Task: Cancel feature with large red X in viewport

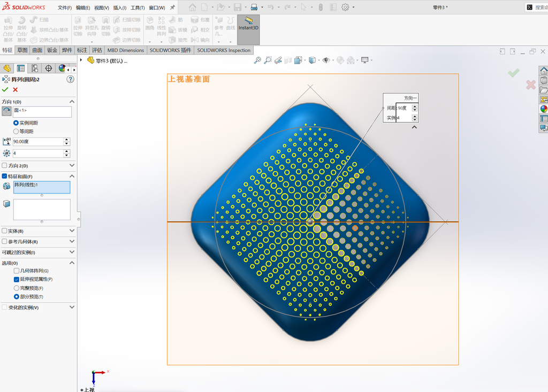Action: [531, 84]
